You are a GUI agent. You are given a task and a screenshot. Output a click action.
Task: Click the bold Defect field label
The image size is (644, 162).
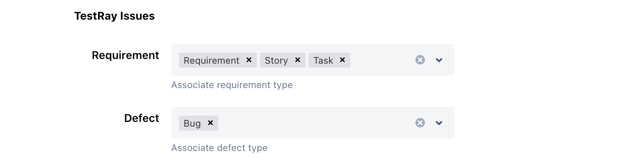(x=141, y=118)
